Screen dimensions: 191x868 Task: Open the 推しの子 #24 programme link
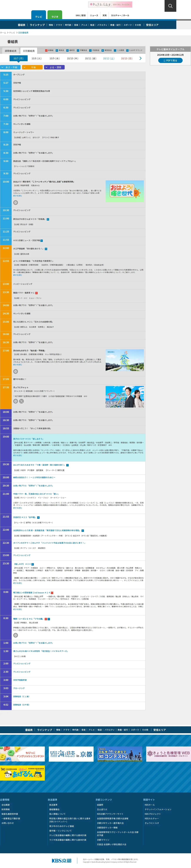22,564
